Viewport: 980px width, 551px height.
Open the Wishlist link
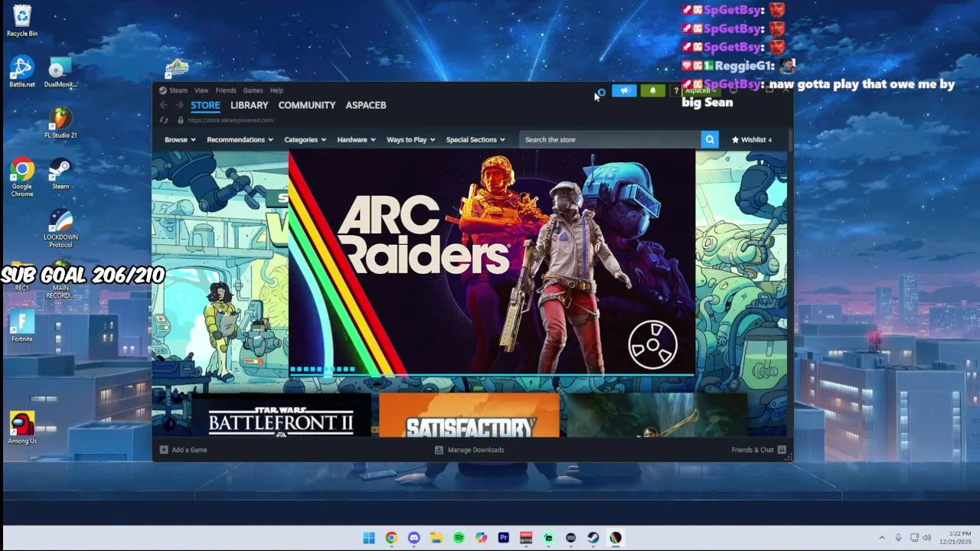pos(752,139)
